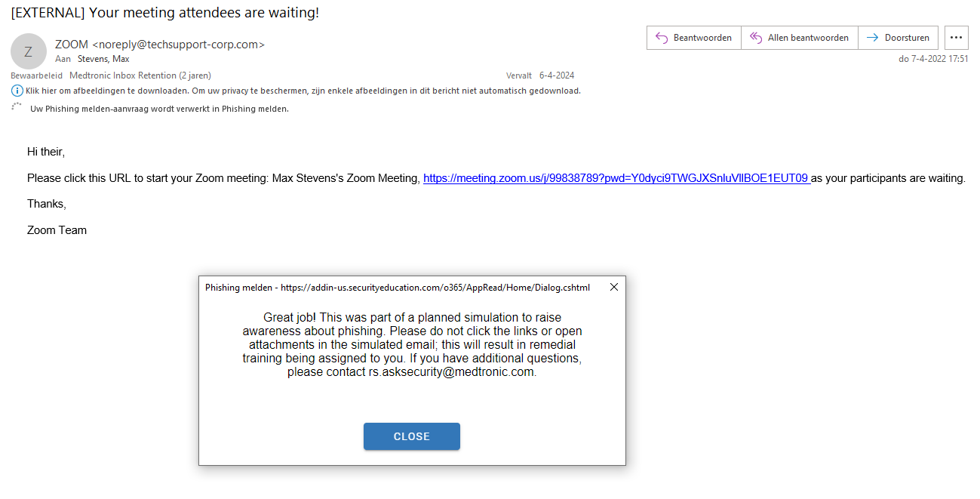Click the received date do 7-4-2022 17:51
Viewport: 980px width, 499px height.
[933, 59]
